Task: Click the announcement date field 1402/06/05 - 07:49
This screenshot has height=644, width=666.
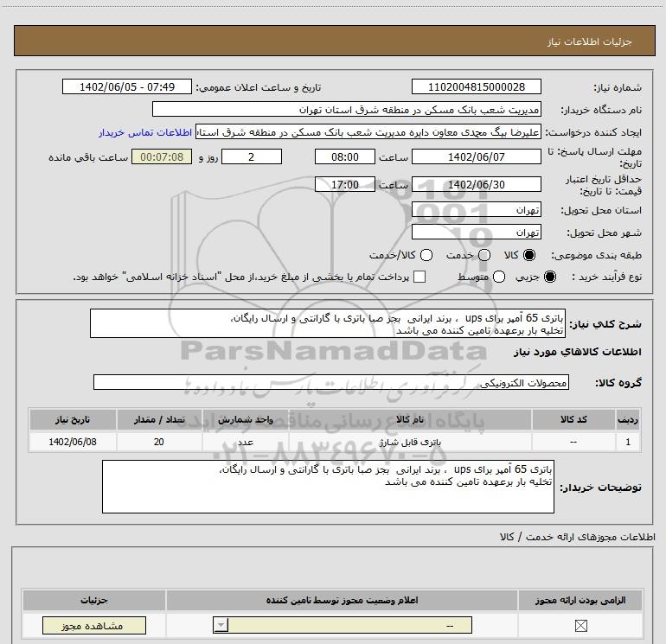Action: [x=127, y=86]
